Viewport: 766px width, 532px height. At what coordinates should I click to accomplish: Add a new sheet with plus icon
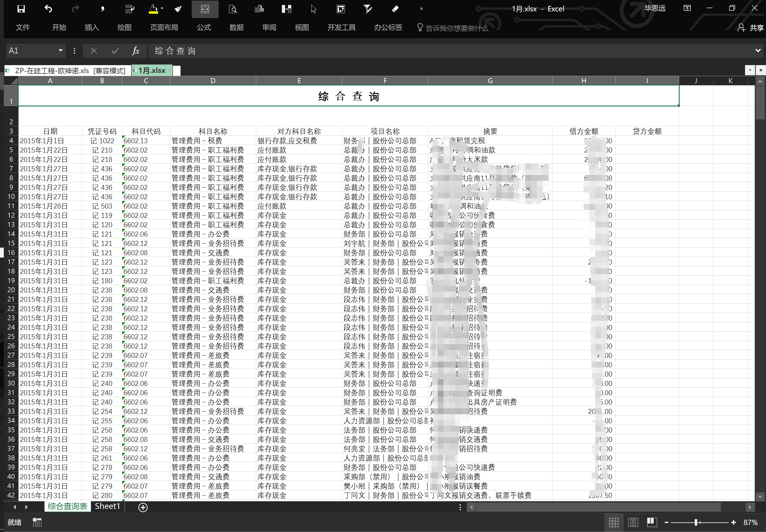click(143, 507)
